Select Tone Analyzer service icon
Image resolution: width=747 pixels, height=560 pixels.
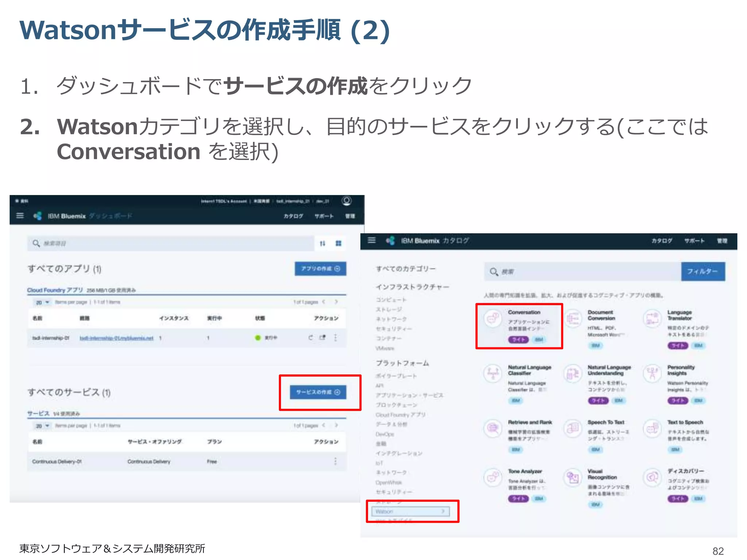coord(493,477)
